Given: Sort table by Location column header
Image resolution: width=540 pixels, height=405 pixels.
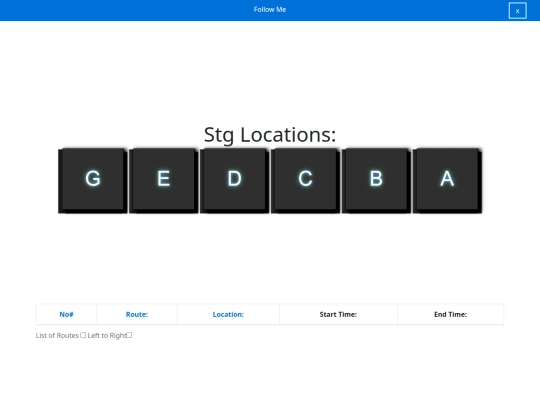Looking at the screenshot, I should (x=228, y=314).
